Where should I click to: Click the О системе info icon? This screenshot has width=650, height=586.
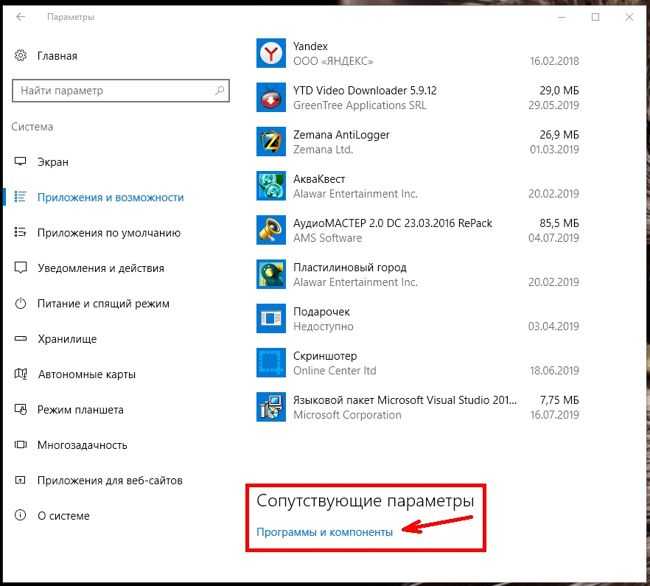pyautogui.click(x=20, y=515)
